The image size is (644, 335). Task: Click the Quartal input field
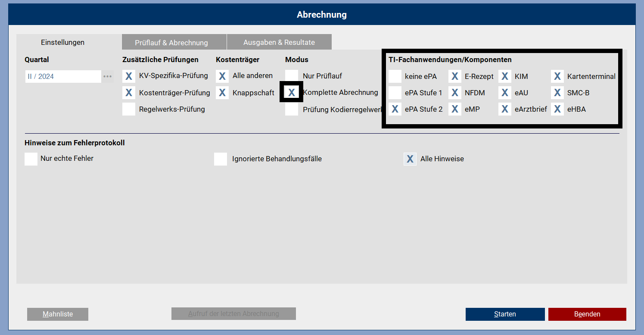[x=63, y=76]
